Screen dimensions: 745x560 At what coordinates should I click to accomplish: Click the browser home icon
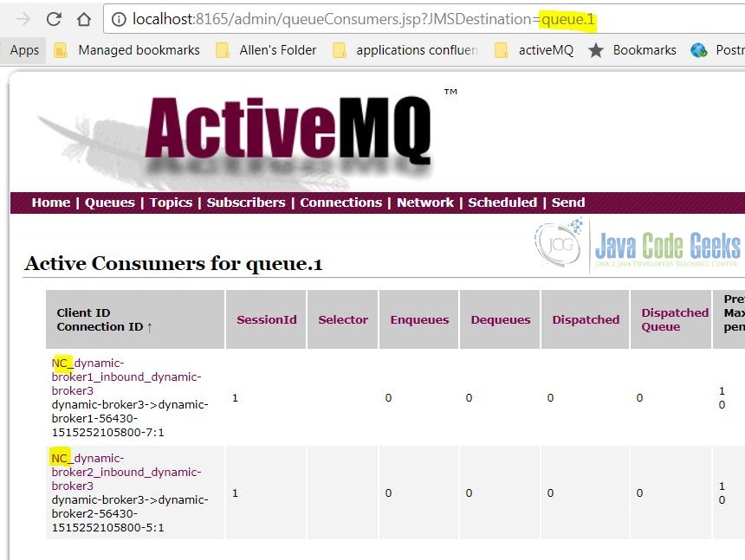click(84, 17)
